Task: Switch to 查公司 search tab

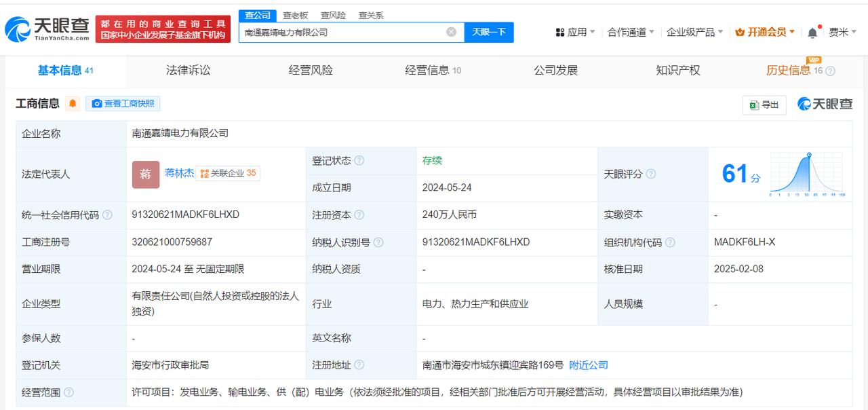Action: click(257, 15)
